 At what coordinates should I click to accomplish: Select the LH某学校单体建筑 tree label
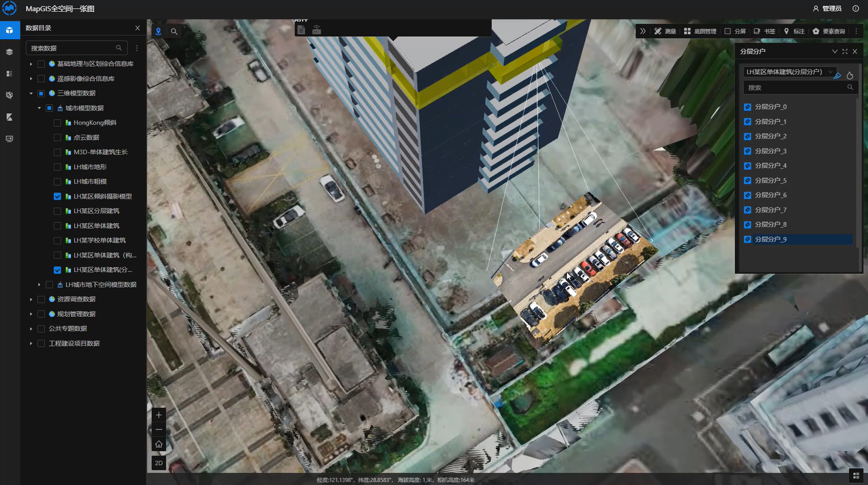pyautogui.click(x=99, y=241)
